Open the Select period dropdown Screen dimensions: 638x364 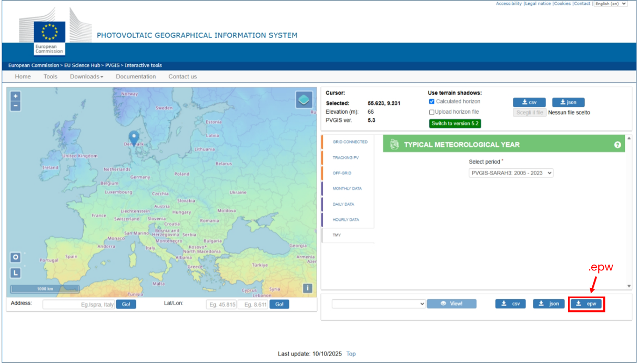pyautogui.click(x=511, y=173)
